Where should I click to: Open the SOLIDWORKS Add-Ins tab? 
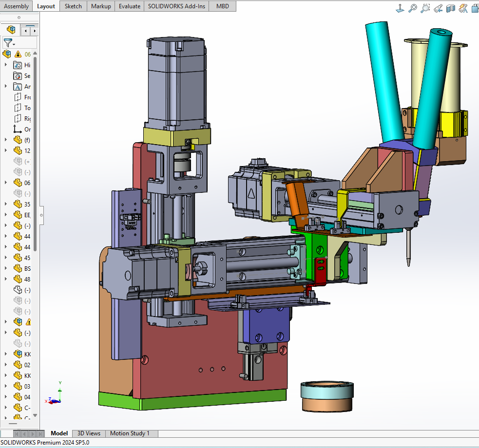coord(177,6)
